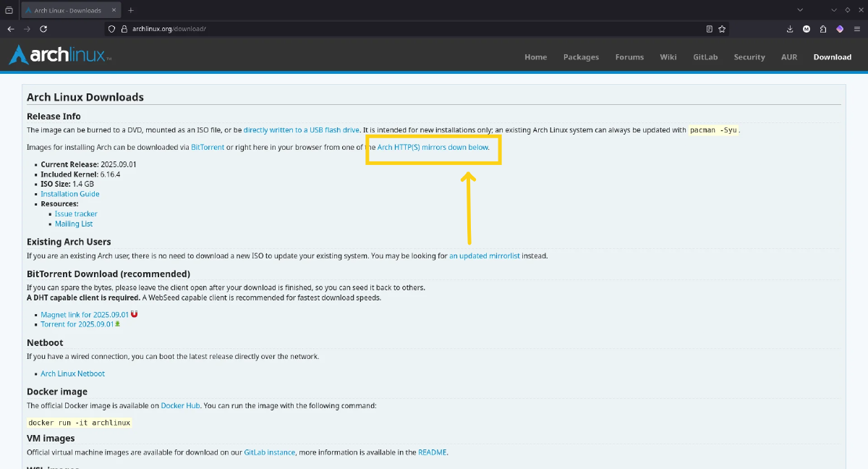Open the Firefox Downloads panel icon
The width and height of the screenshot is (868, 469).
point(790,29)
